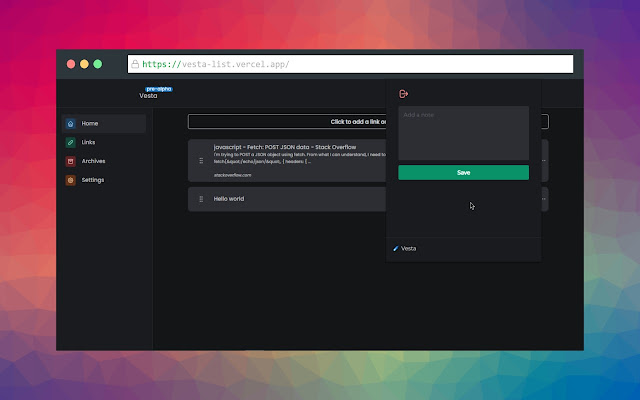Screen dimensions: 640x400
Task: Click drag handle on Hello world card
Action: pos(201,199)
